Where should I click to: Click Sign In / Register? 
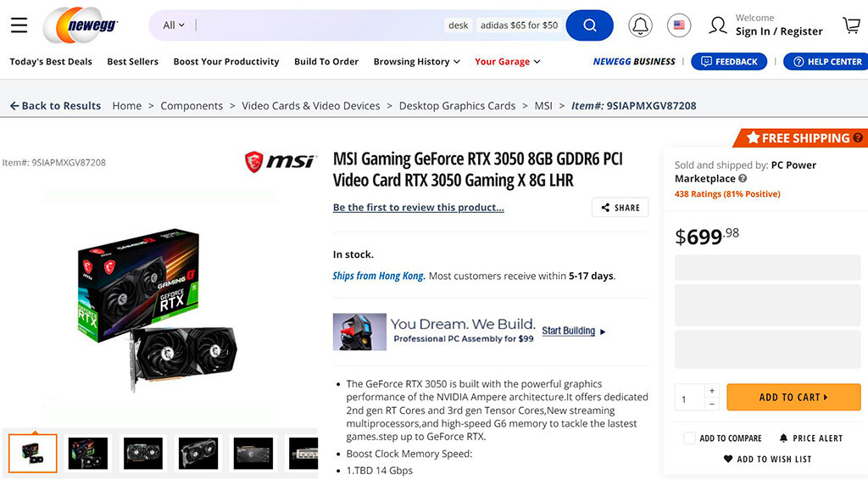point(779,31)
